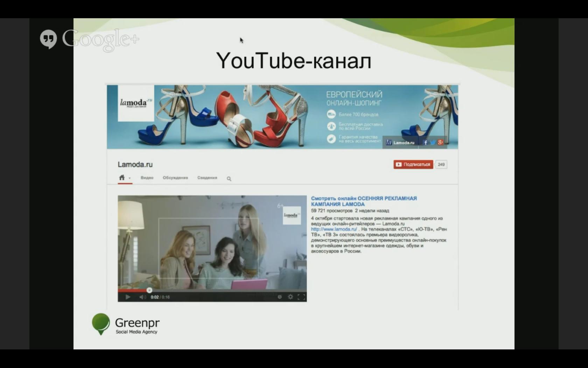
Task: Open the channel search magnifier icon
Action: tap(229, 179)
